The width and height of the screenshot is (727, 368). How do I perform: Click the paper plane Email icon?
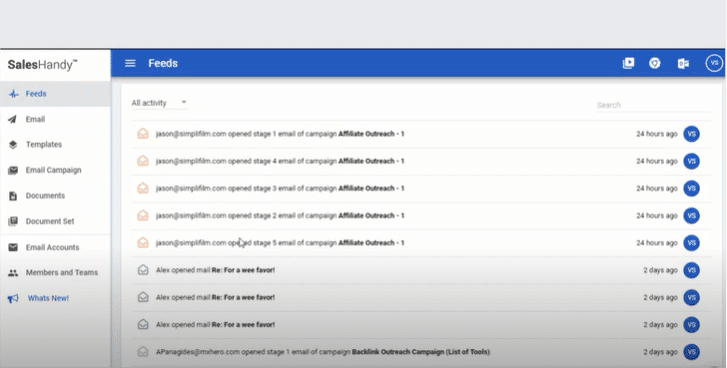pos(13,119)
